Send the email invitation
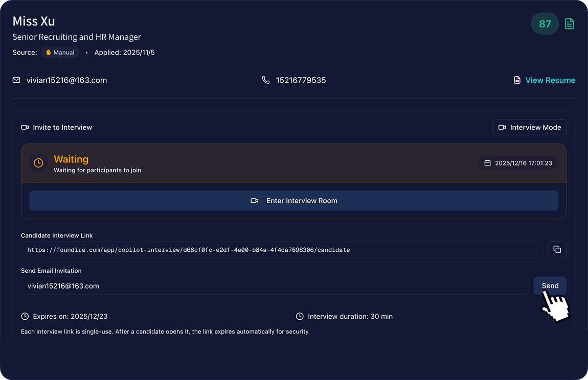Screen dimensions: 588x380 550,286
